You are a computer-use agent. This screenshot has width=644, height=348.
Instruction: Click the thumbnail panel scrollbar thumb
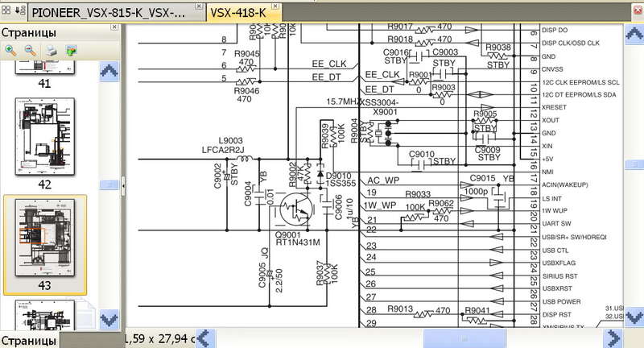coord(109,184)
